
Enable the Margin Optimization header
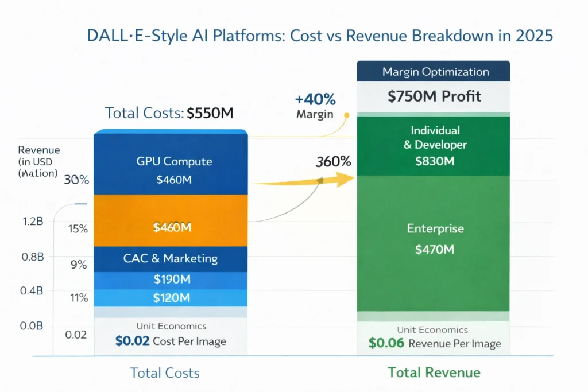tap(434, 71)
